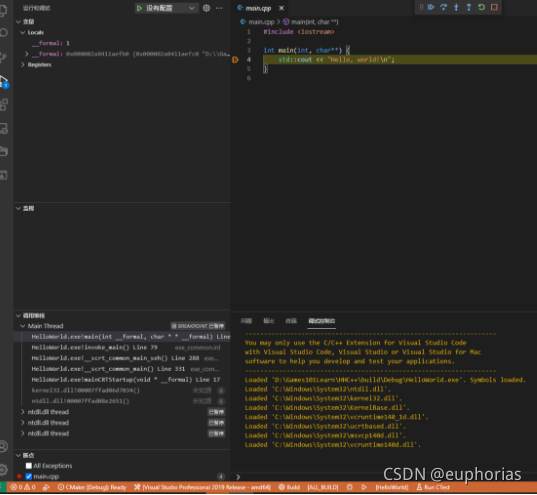
Task: Click the green Start Debugging play icon
Action: tap(139, 8)
